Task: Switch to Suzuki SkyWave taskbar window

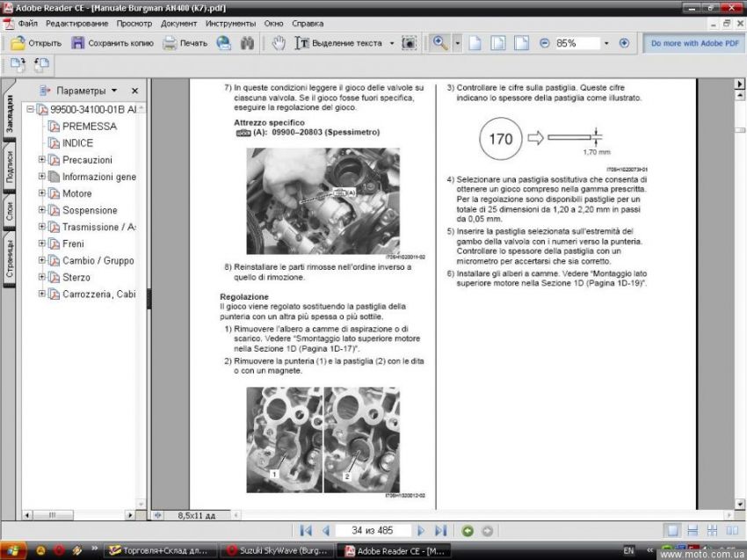Action: [276, 550]
